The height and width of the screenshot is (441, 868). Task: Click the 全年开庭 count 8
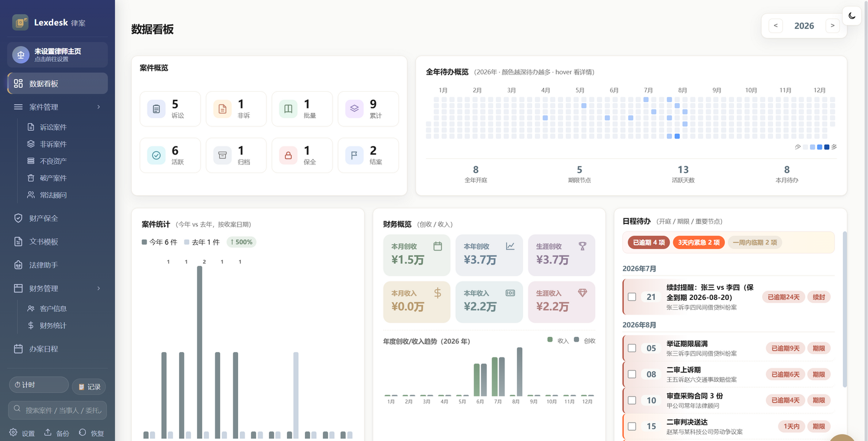(476, 170)
